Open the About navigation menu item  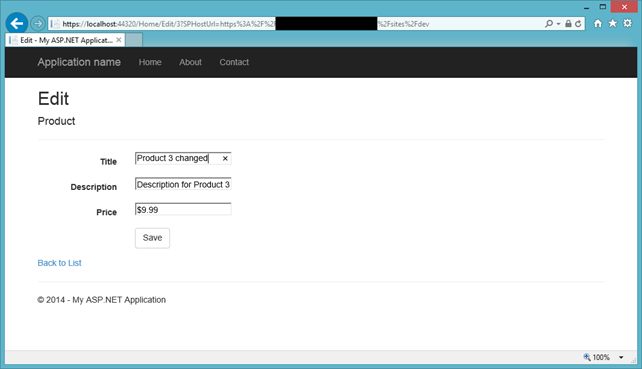coord(190,62)
